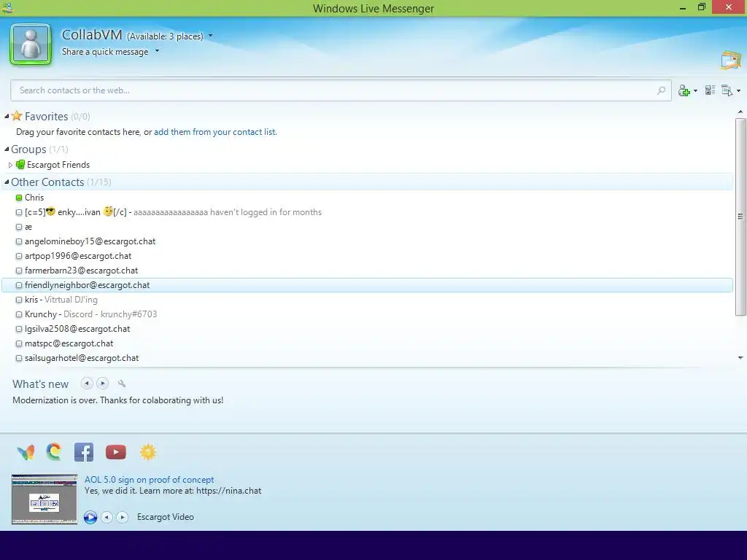Open the YouTube icon

point(116,452)
